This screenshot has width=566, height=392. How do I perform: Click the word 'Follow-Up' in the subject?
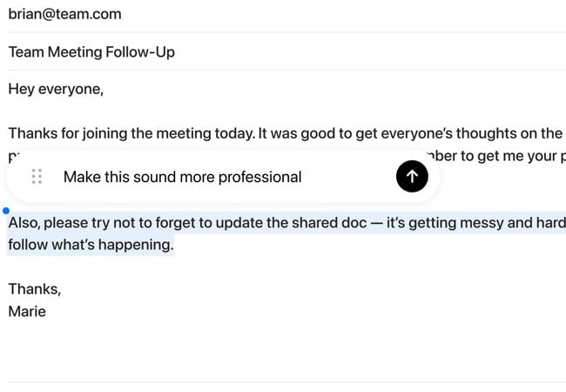click(144, 52)
